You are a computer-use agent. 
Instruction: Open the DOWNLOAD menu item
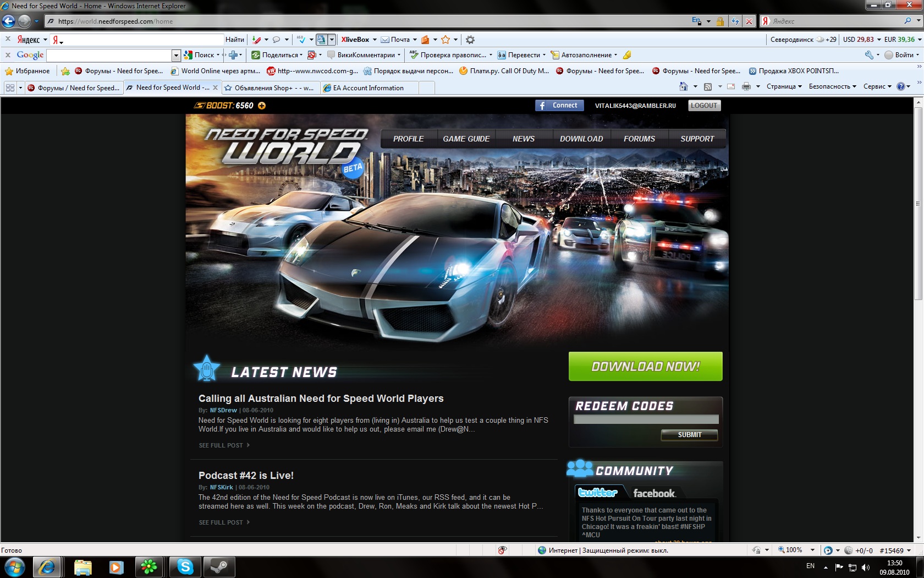point(581,139)
